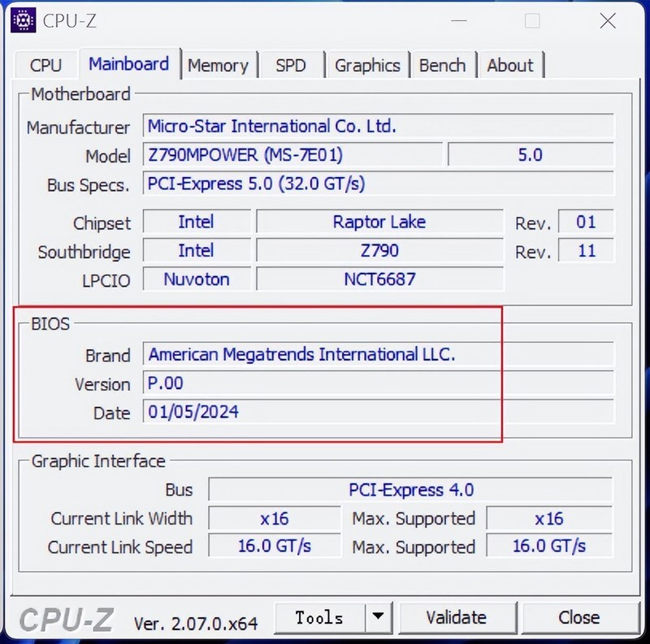Screen dimensions: 650x644
Task: Click the BIOS Date value 01/05/2024
Action: pos(378,411)
